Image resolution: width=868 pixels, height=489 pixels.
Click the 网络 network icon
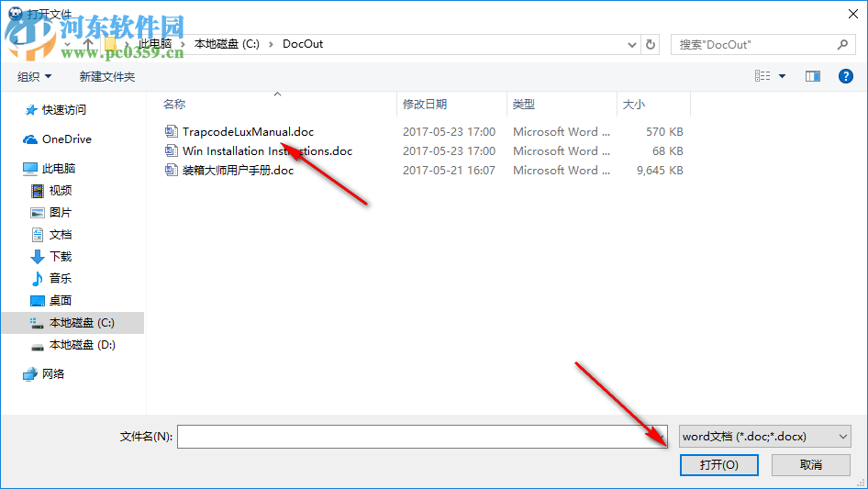point(30,374)
